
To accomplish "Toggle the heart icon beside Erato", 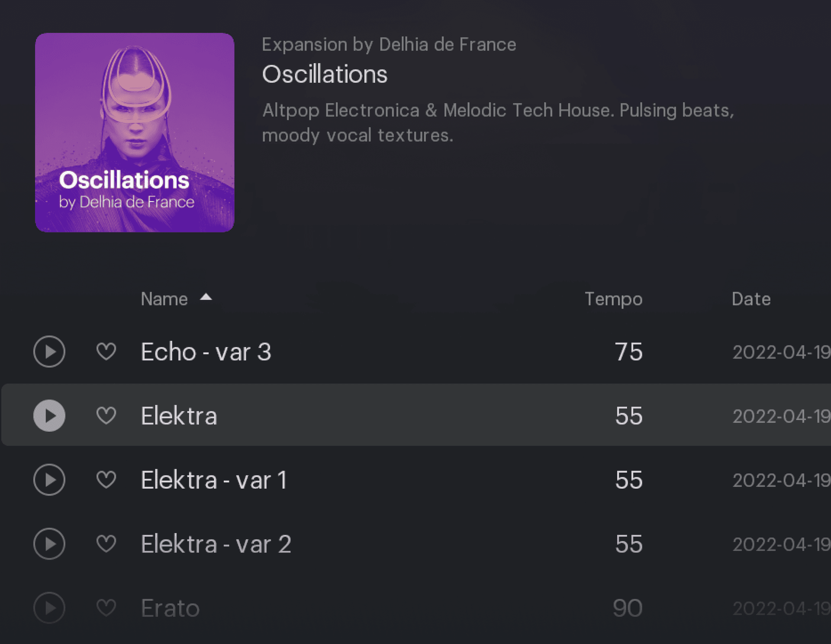I will click(106, 608).
